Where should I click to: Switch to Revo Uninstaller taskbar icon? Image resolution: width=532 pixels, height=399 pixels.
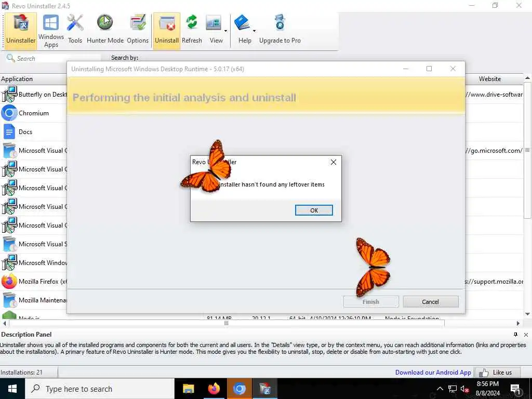point(264,389)
